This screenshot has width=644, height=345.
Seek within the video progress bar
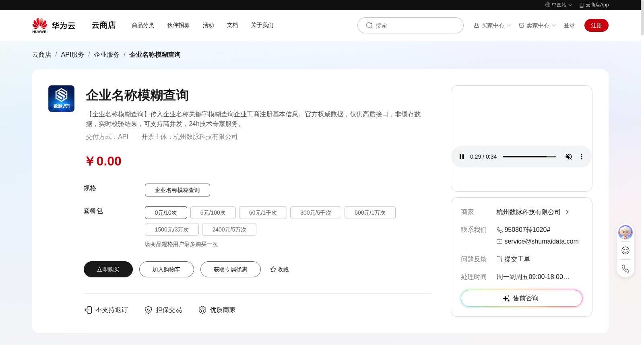click(x=529, y=157)
